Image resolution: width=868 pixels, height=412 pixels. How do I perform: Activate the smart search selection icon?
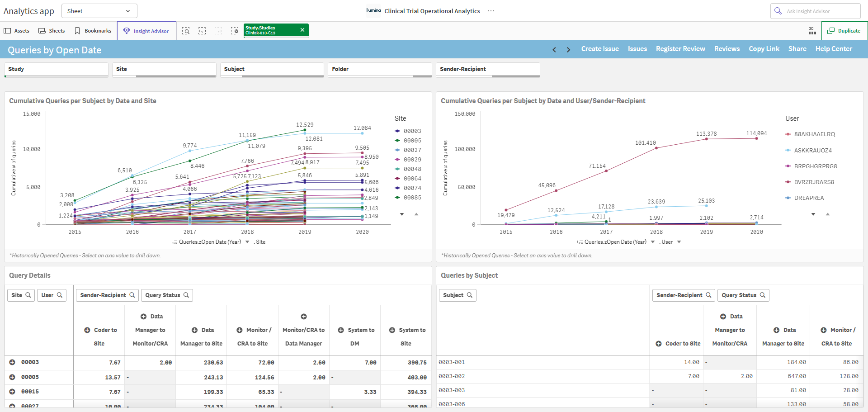coord(186,31)
